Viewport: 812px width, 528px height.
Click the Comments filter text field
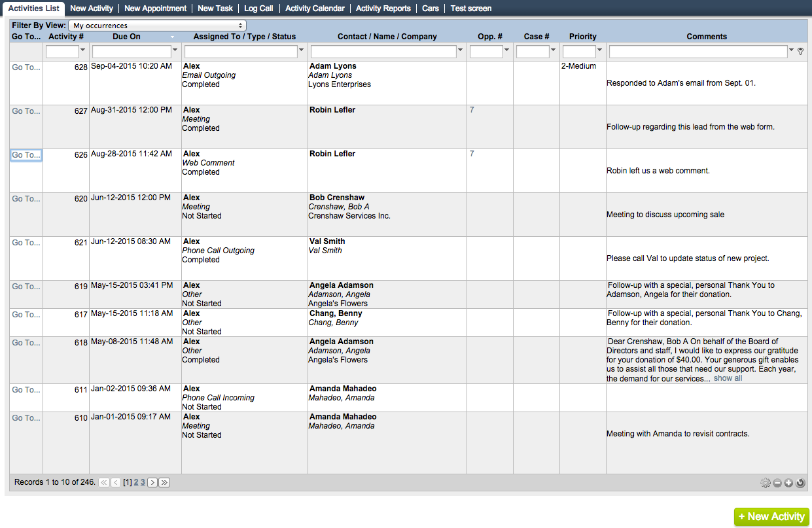click(697, 51)
